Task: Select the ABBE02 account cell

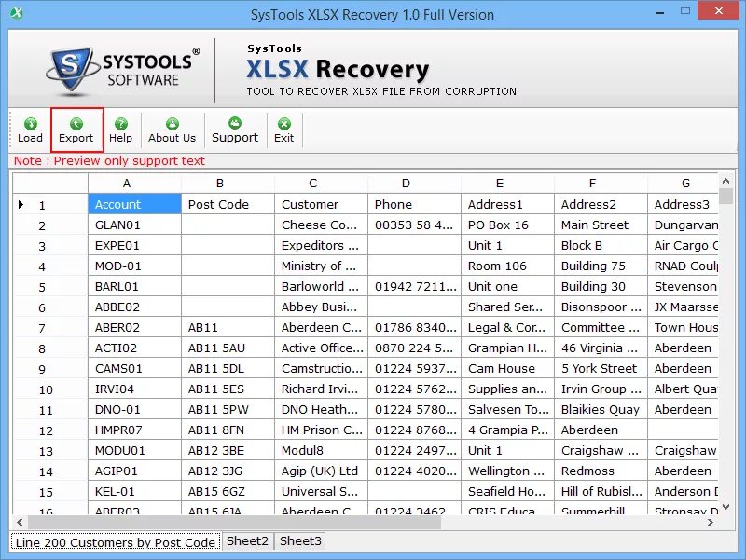Action: [134, 307]
